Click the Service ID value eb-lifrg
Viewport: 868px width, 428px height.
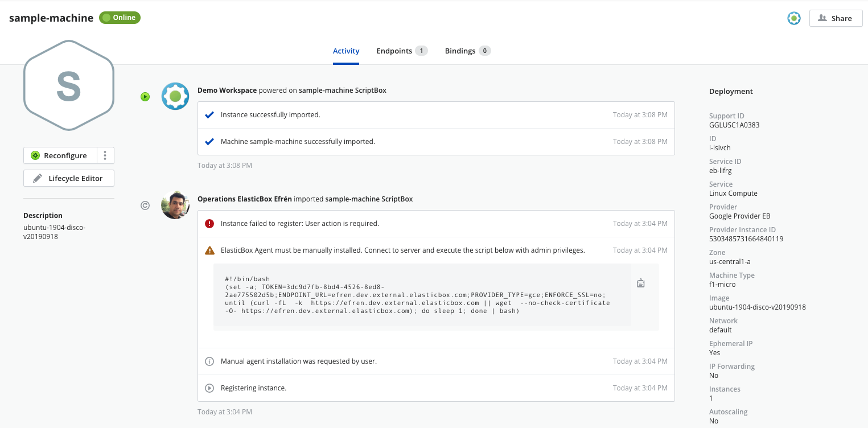click(x=721, y=171)
